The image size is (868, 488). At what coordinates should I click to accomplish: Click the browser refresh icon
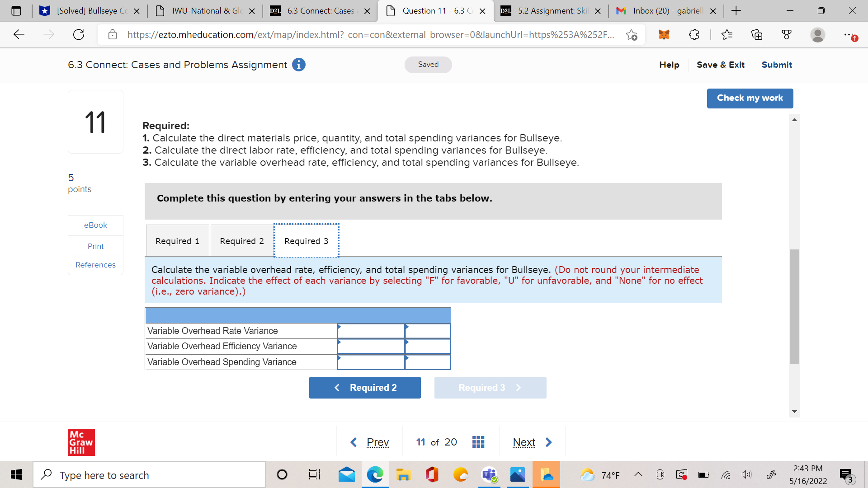79,34
